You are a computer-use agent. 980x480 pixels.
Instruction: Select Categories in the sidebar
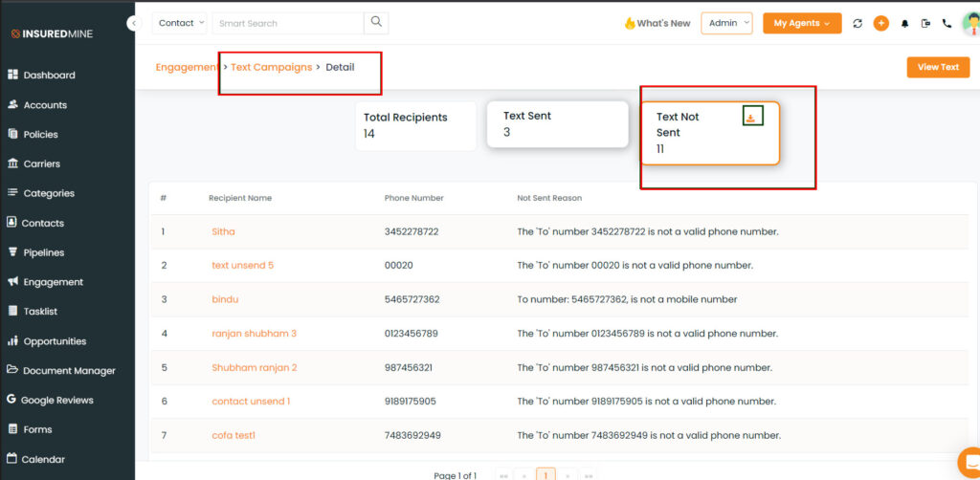(x=41, y=193)
